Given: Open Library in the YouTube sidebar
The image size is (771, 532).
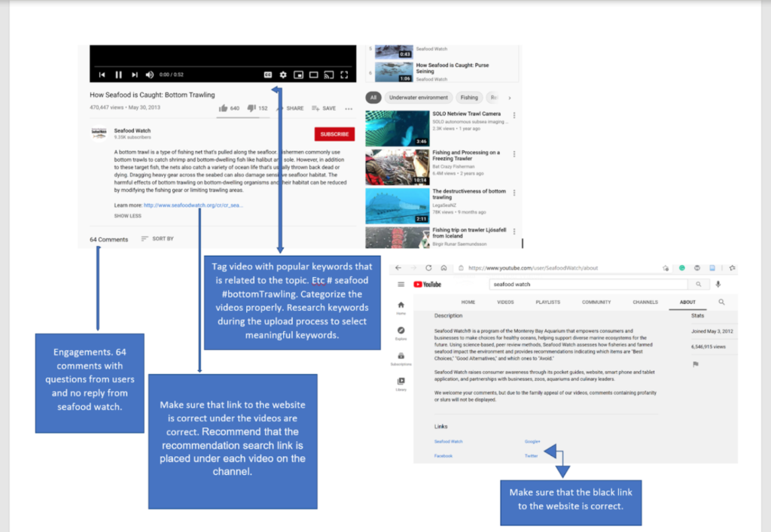Looking at the screenshot, I should tap(401, 385).
